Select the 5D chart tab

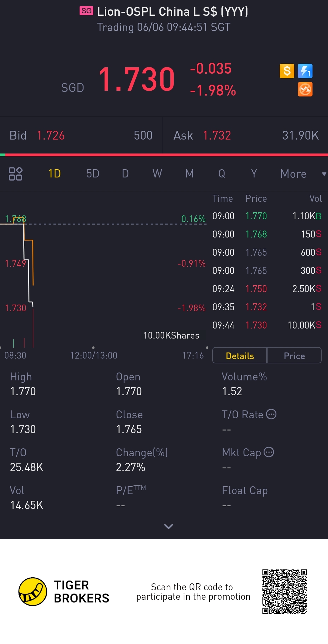[93, 174]
